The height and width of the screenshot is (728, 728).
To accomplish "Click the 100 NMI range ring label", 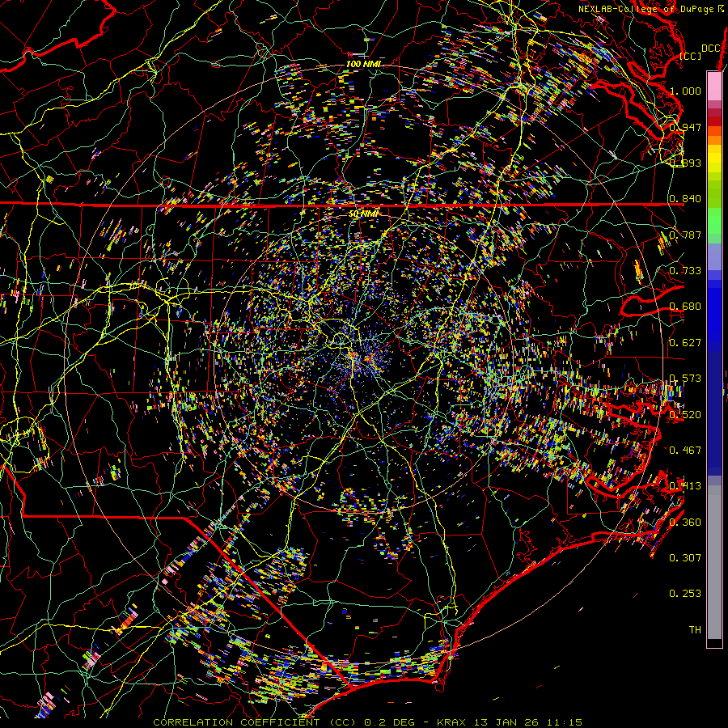I will pos(363,64).
